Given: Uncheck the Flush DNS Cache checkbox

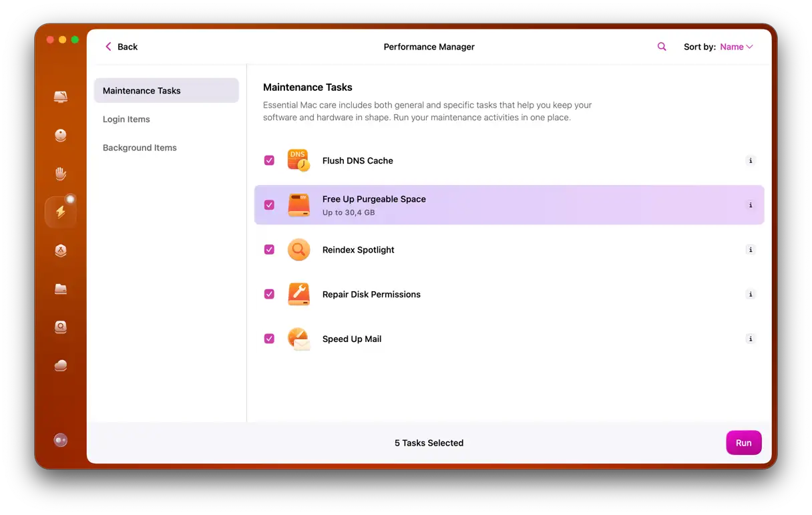Looking at the screenshot, I should click(x=269, y=161).
